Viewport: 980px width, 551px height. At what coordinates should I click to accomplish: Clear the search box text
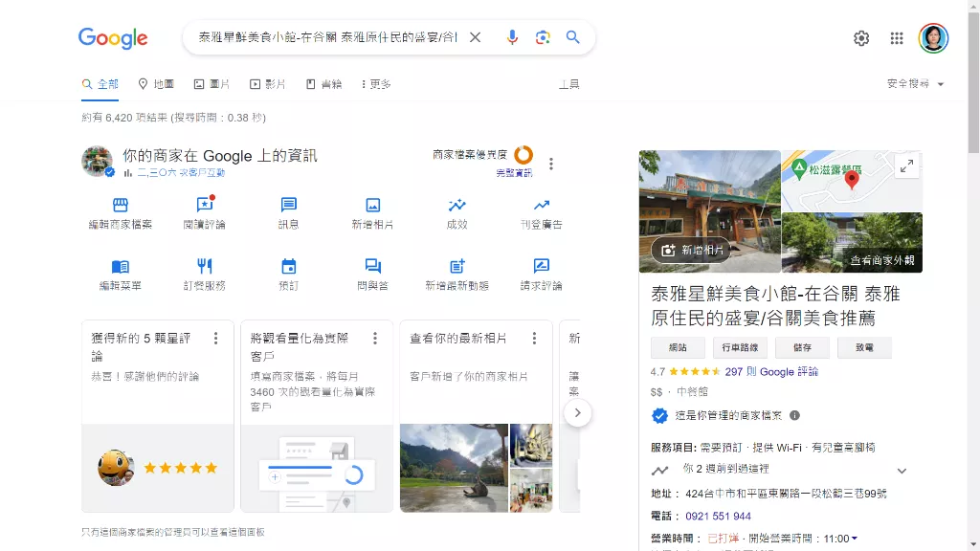point(475,37)
